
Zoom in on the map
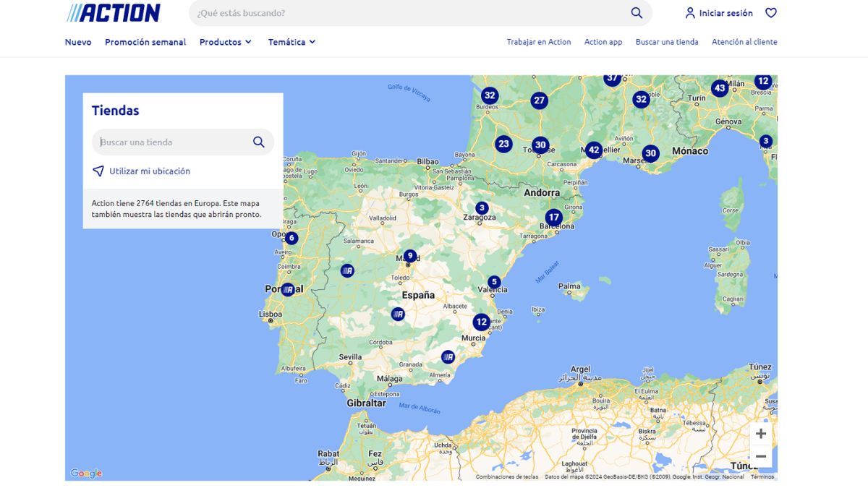pos(761,434)
